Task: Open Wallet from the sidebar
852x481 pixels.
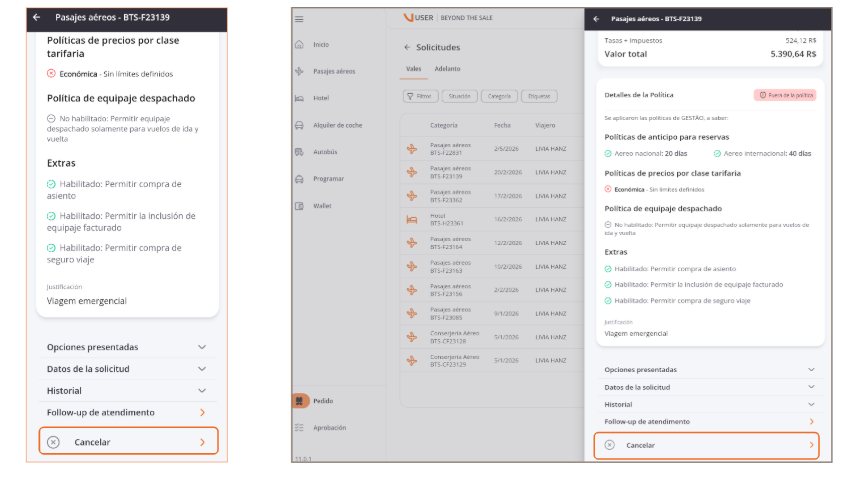Action: 300,205
